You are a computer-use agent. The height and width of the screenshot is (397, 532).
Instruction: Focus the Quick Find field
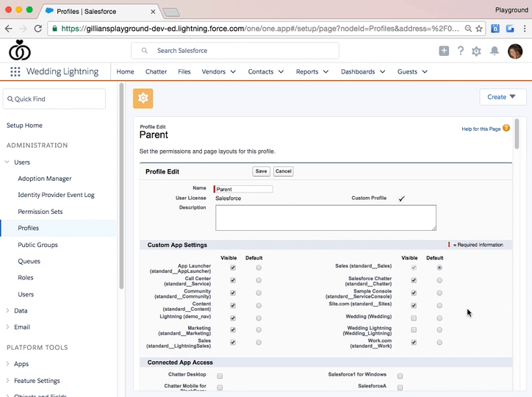(x=54, y=99)
